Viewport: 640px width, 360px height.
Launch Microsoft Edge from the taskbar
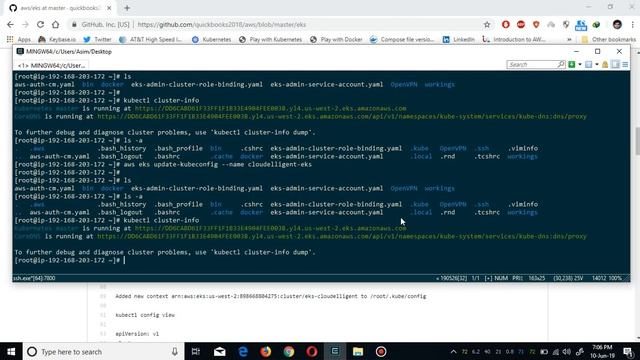(243, 351)
